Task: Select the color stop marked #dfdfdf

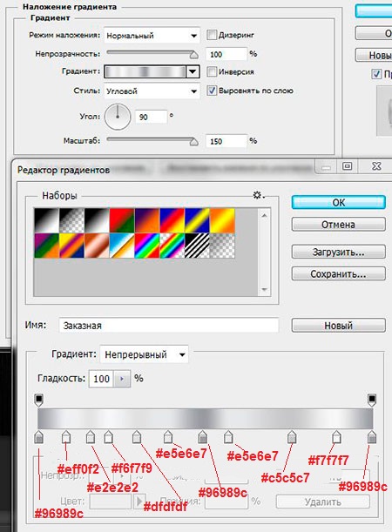Action: pyautogui.click(x=137, y=437)
